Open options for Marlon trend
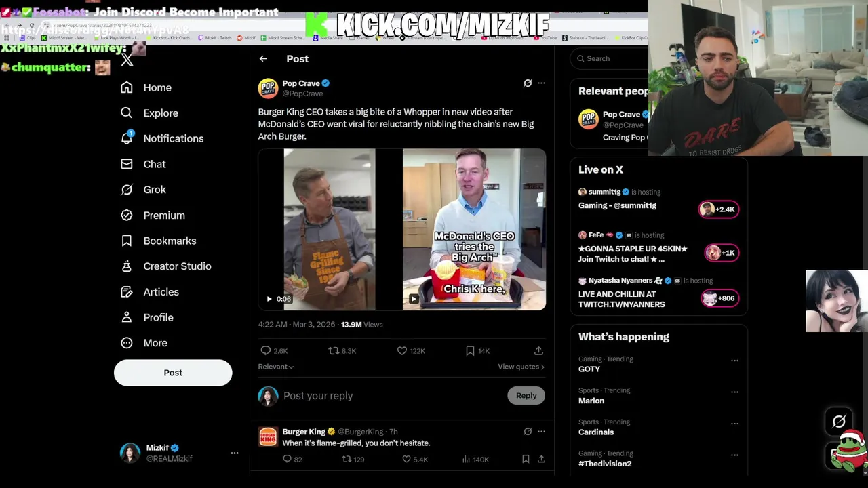 point(734,392)
